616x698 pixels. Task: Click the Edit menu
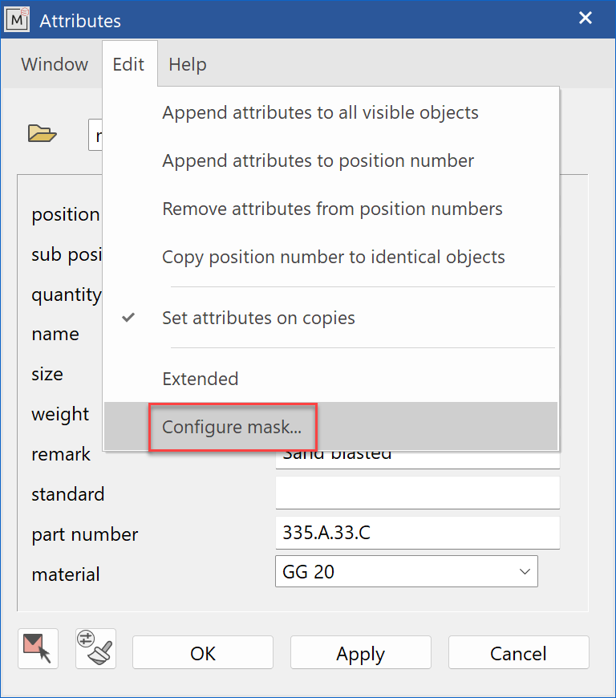128,64
